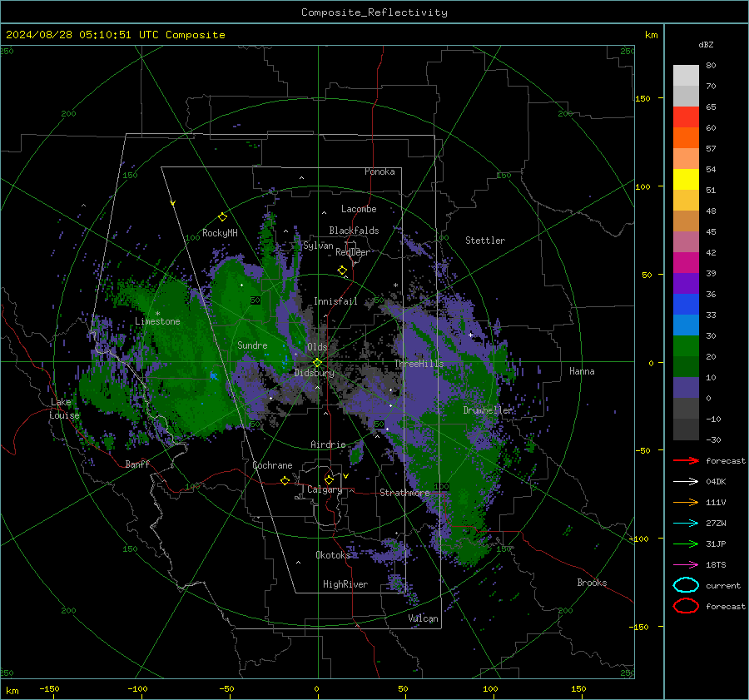
Task: Pick the bright yellow swatch on dBZ scale
Action: pyautogui.click(x=686, y=180)
